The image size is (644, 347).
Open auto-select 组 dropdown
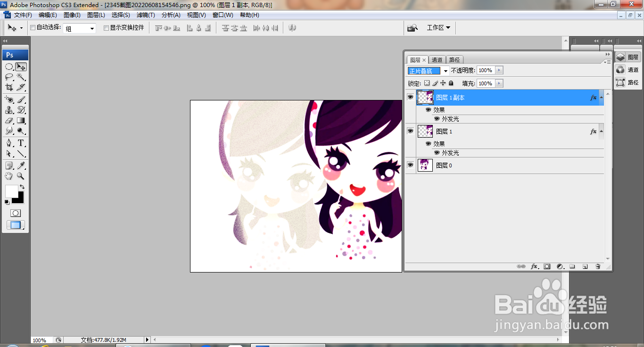coord(80,28)
